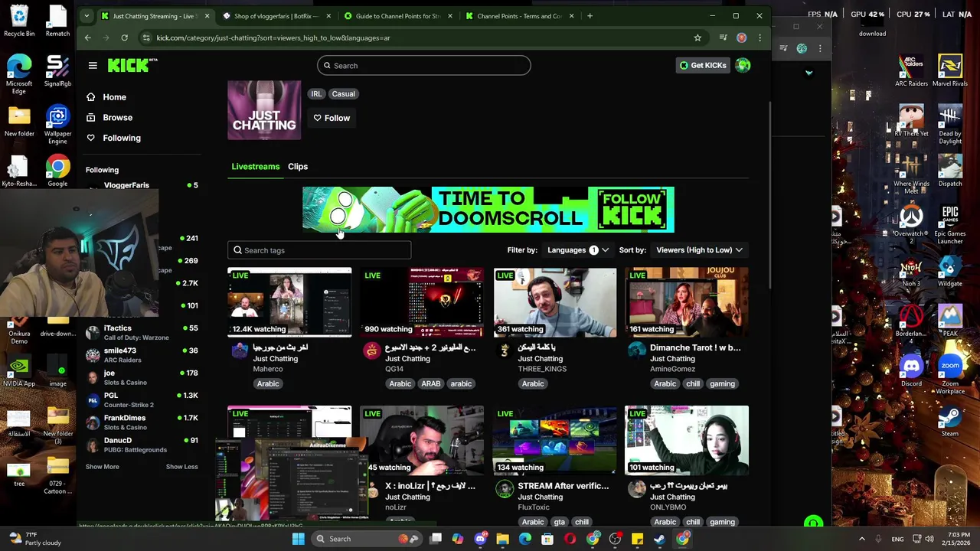Open a new browser tab
Viewport: 980px width, 551px height.
(590, 16)
